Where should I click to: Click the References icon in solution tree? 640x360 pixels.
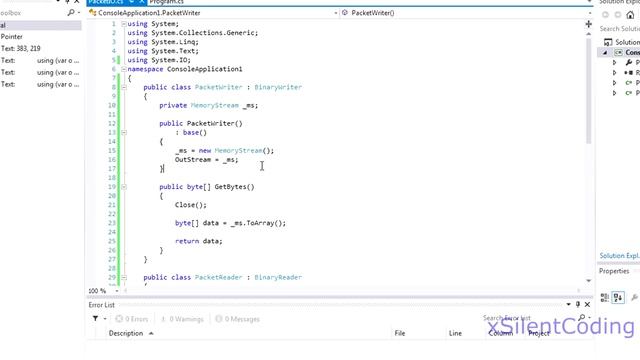[x=629, y=73]
